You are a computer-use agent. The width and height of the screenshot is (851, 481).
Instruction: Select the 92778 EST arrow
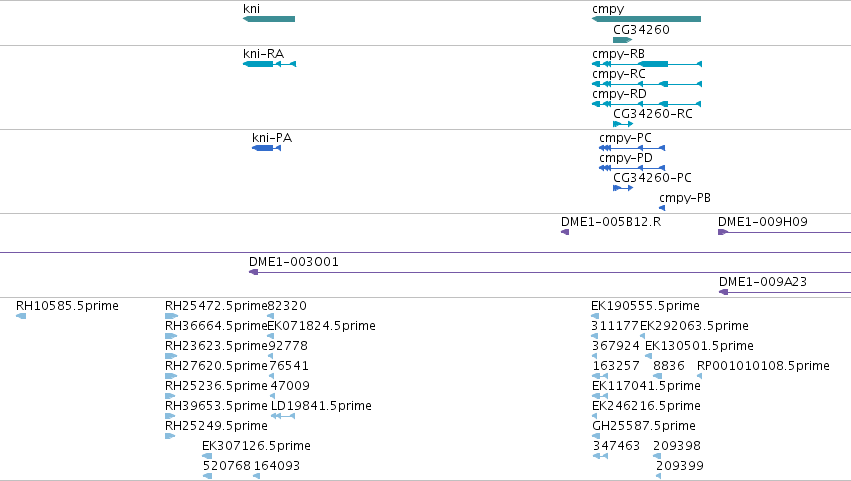click(271, 356)
